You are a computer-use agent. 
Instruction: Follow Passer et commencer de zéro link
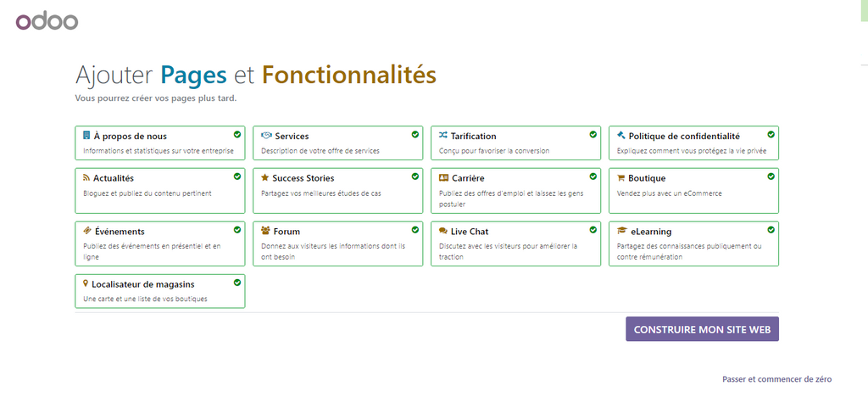tap(776, 379)
